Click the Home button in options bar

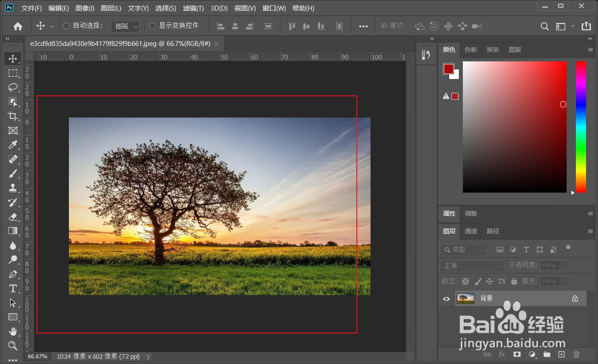pos(18,27)
